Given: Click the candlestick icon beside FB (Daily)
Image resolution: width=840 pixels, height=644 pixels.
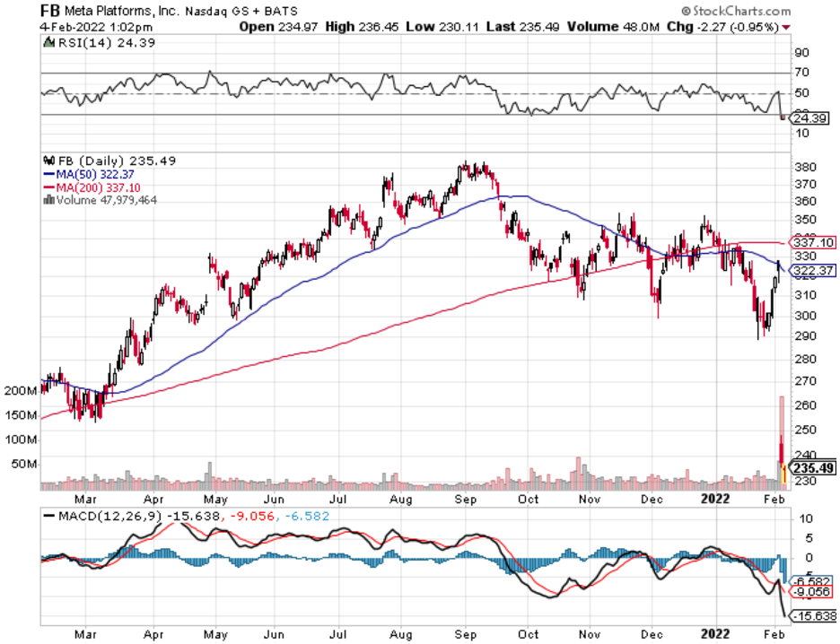Looking at the screenshot, I should tap(48, 161).
